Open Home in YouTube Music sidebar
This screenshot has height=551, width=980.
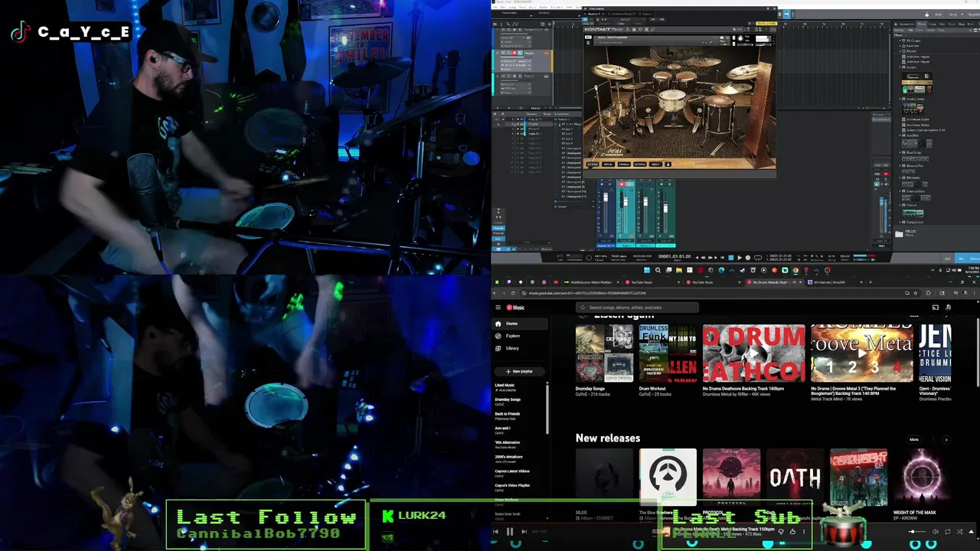coord(520,324)
